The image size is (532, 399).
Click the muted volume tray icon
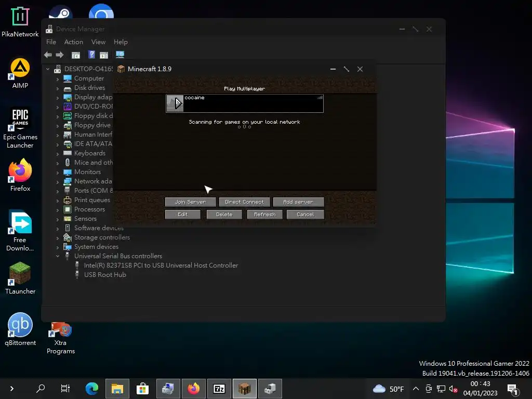coord(453,389)
